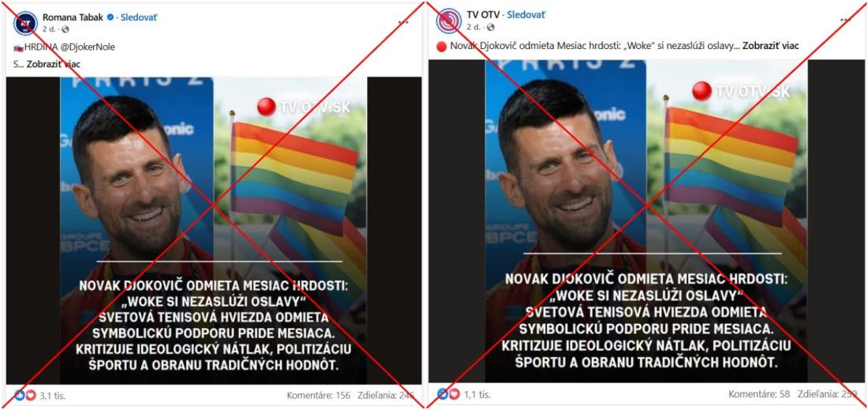868x410 pixels.
Task: Click public globe icon on left post
Action: tap(65, 28)
